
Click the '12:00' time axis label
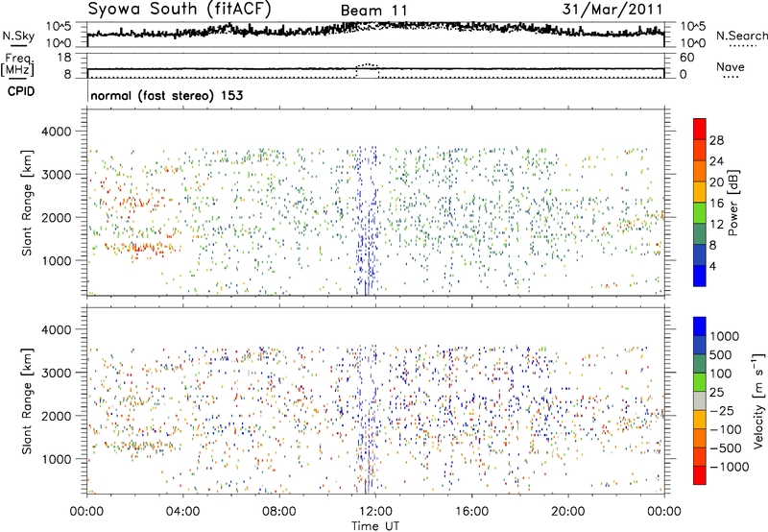click(x=375, y=512)
